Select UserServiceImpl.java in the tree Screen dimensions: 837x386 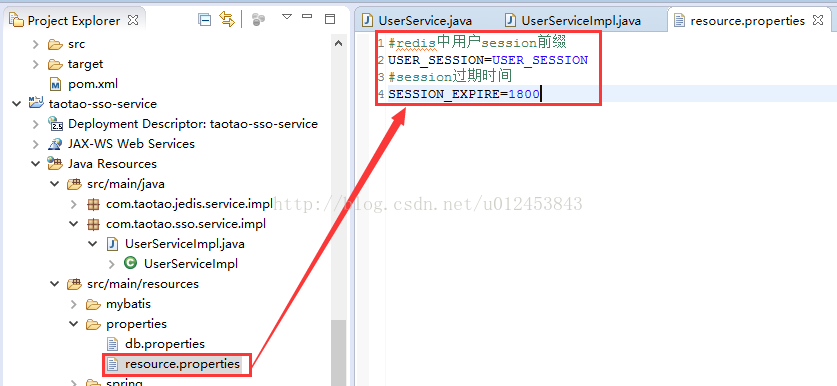[x=185, y=244]
